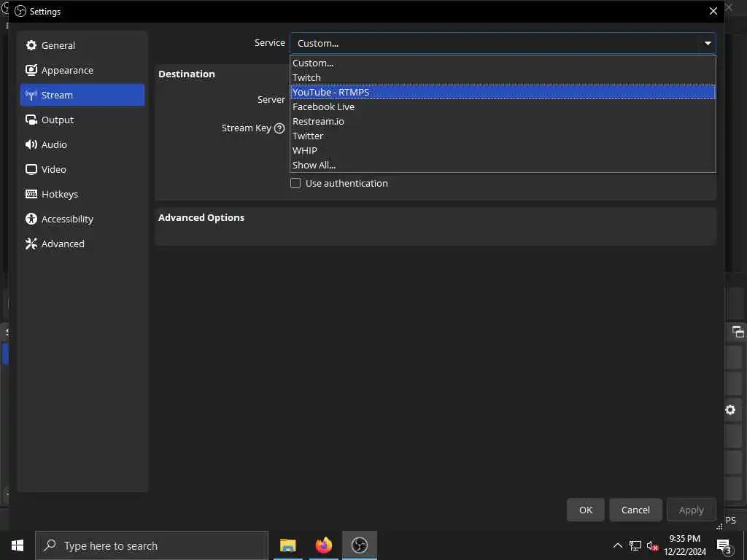Image resolution: width=747 pixels, height=560 pixels.
Task: Open the clock and date flyout
Action: [x=685, y=545]
